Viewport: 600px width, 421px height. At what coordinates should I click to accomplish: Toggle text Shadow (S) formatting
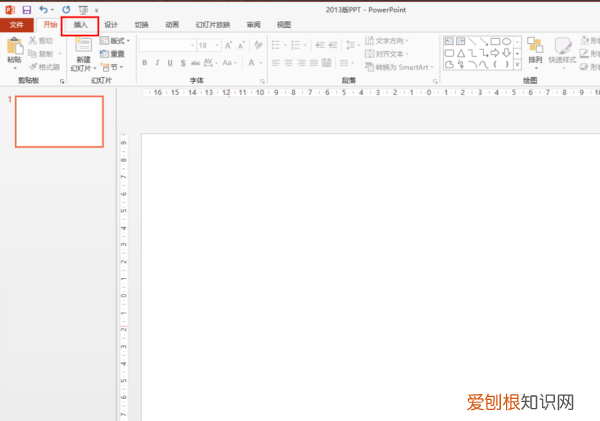click(x=183, y=63)
